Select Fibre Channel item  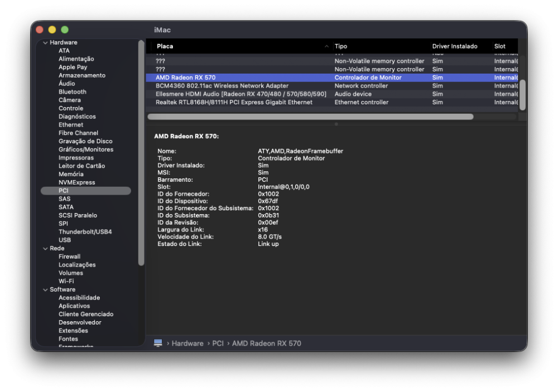(78, 133)
